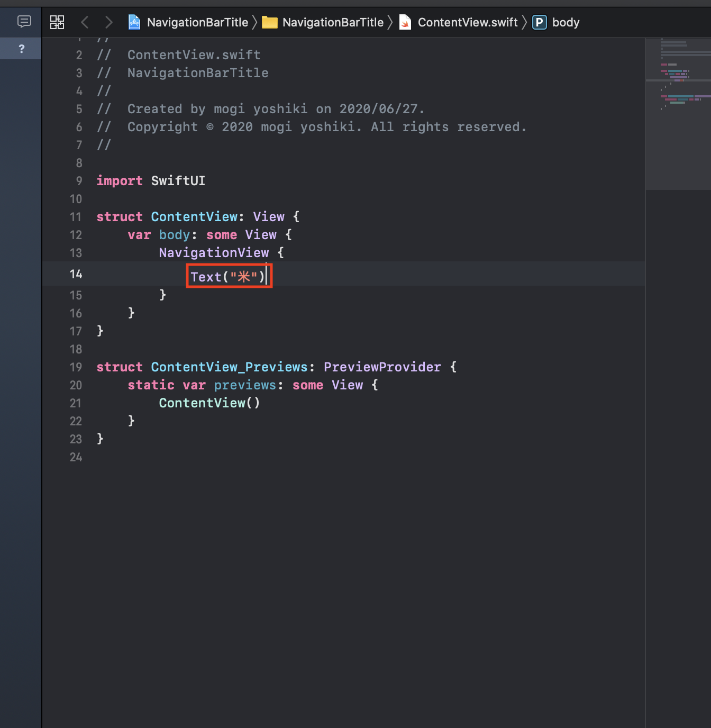Click NavigationView on line 13
This screenshot has width=711, height=728.
tap(214, 253)
